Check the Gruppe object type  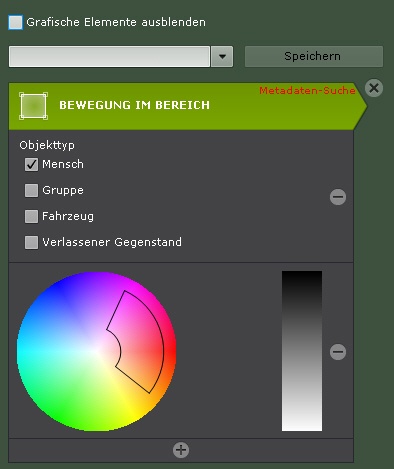(31, 190)
